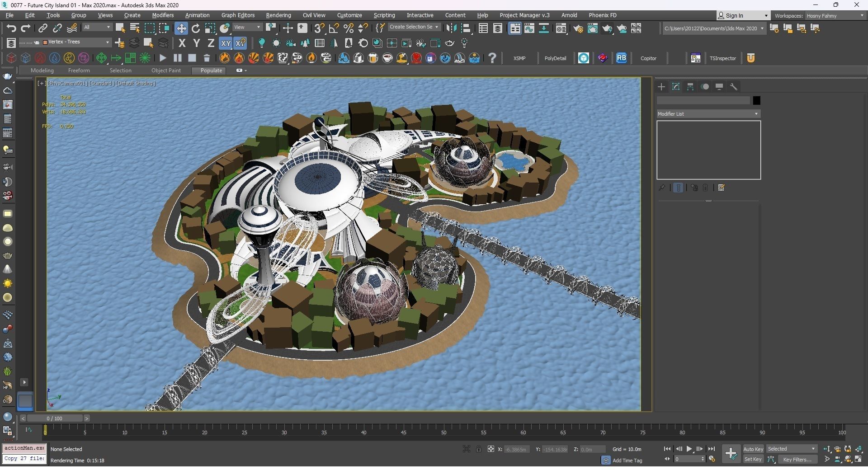The width and height of the screenshot is (868, 470).
Task: Open the Graph Editors menu
Action: [238, 15]
